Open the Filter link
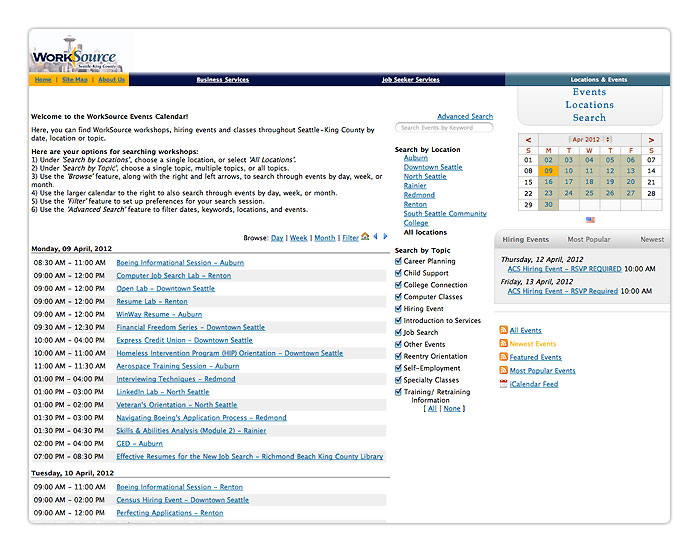 point(350,238)
